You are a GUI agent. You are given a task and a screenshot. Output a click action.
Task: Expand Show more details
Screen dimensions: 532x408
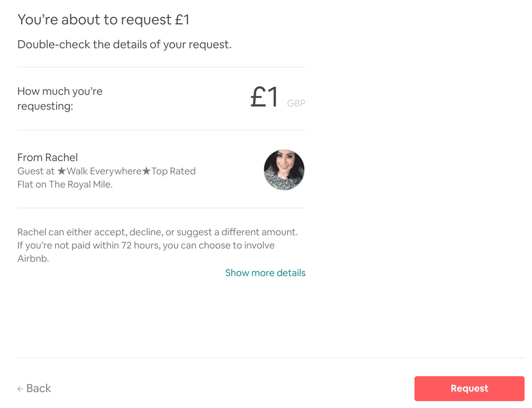tap(265, 272)
